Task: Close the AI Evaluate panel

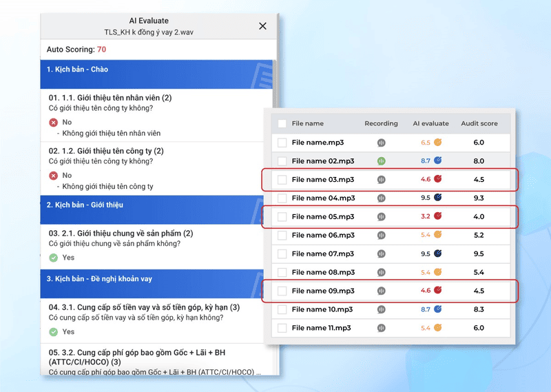Action: [x=262, y=26]
